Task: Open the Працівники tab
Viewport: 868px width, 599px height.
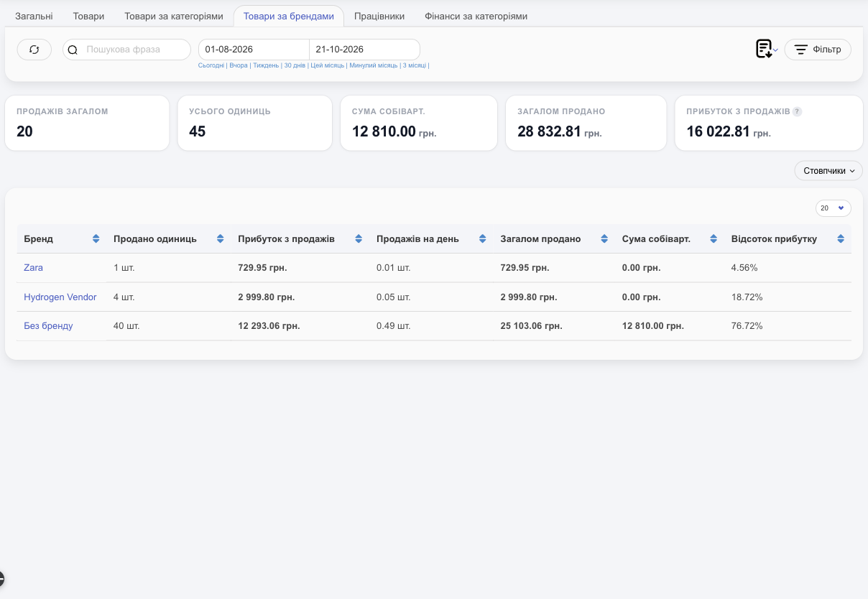Action: 379,16
